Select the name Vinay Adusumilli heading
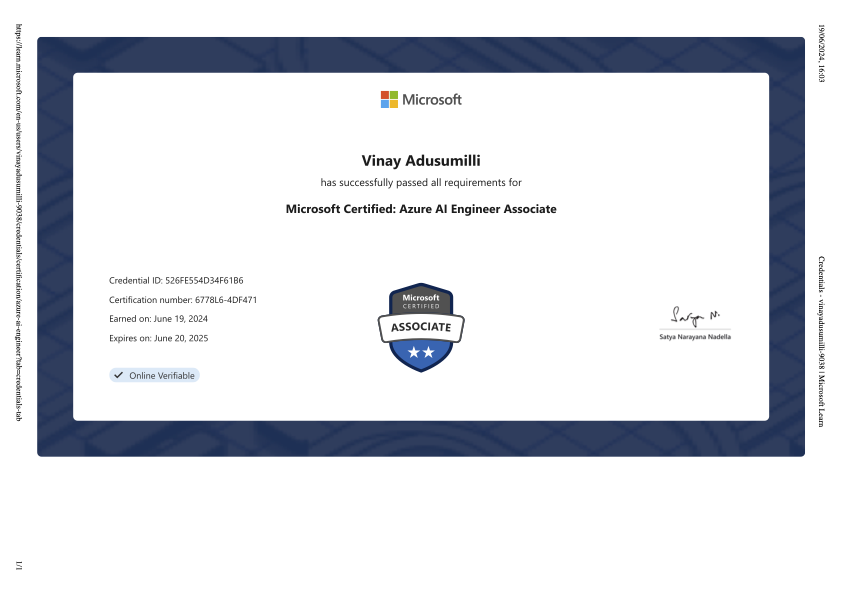 click(x=421, y=160)
